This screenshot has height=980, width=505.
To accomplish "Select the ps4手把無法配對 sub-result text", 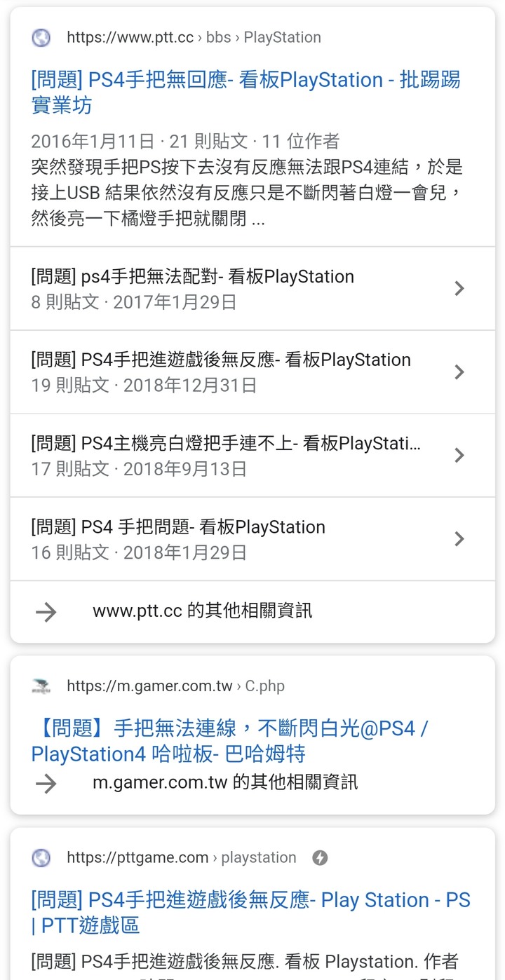I will point(193,277).
